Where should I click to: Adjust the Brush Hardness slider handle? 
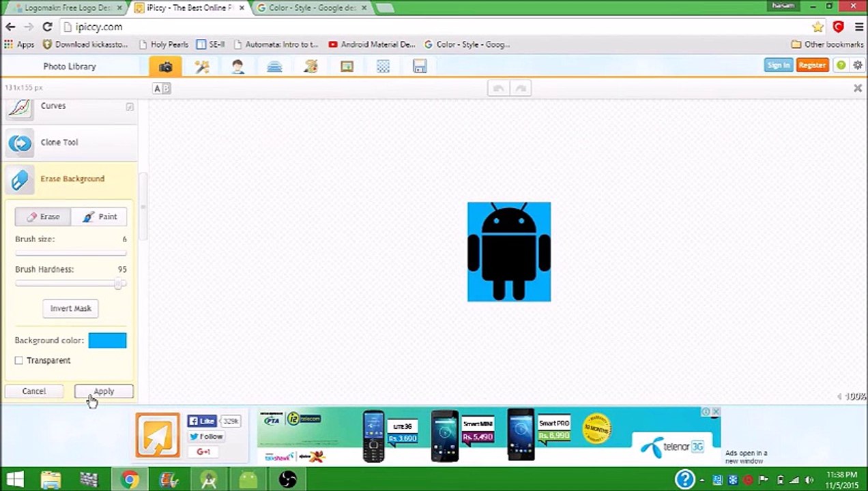pos(119,284)
